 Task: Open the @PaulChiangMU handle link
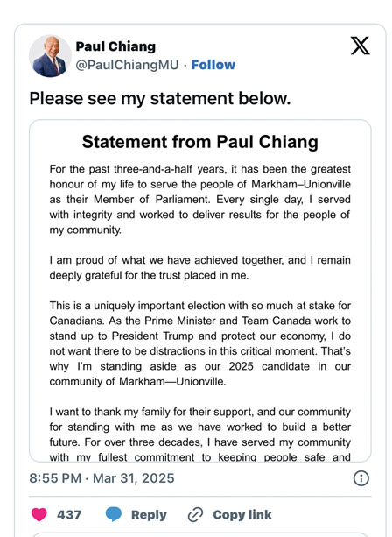[x=127, y=65]
